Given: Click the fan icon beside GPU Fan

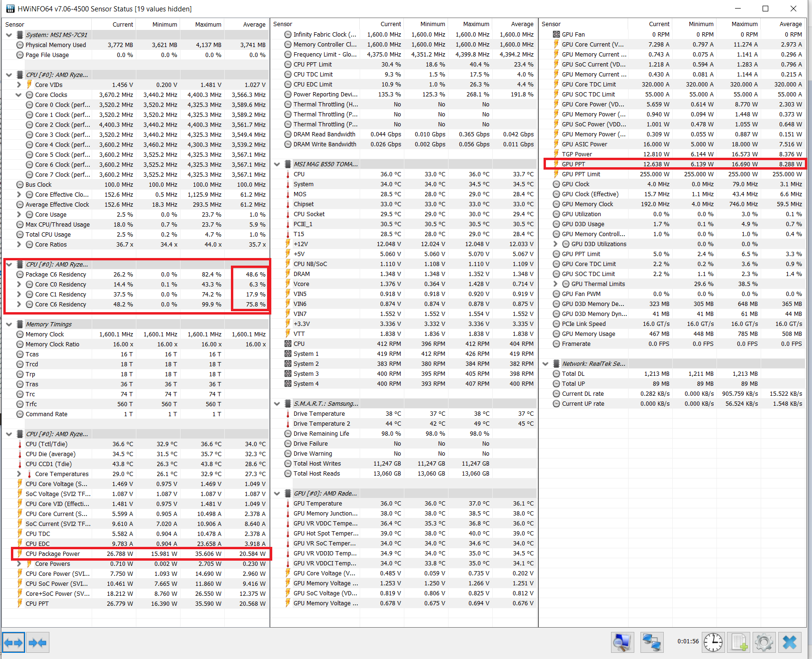Looking at the screenshot, I should [556, 34].
